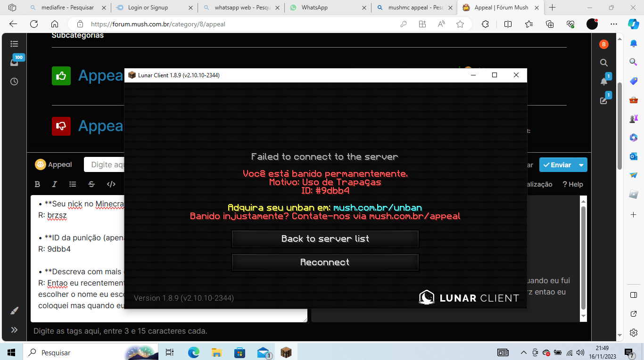Close the WhatsApp tab
Image resolution: width=644 pixels, height=360 pixels.
click(x=364, y=8)
